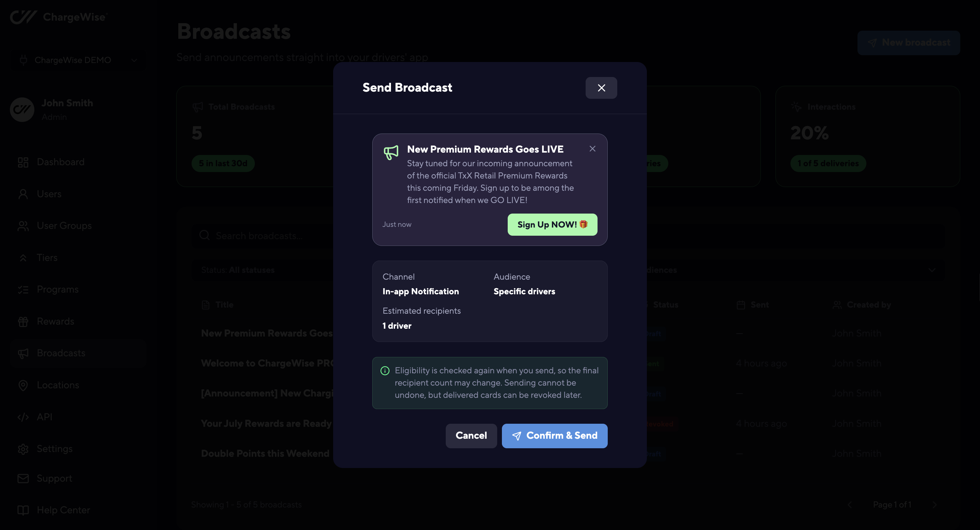Image resolution: width=980 pixels, height=530 pixels.
Task: Open the Tiers chevrons icon
Action: (23, 258)
